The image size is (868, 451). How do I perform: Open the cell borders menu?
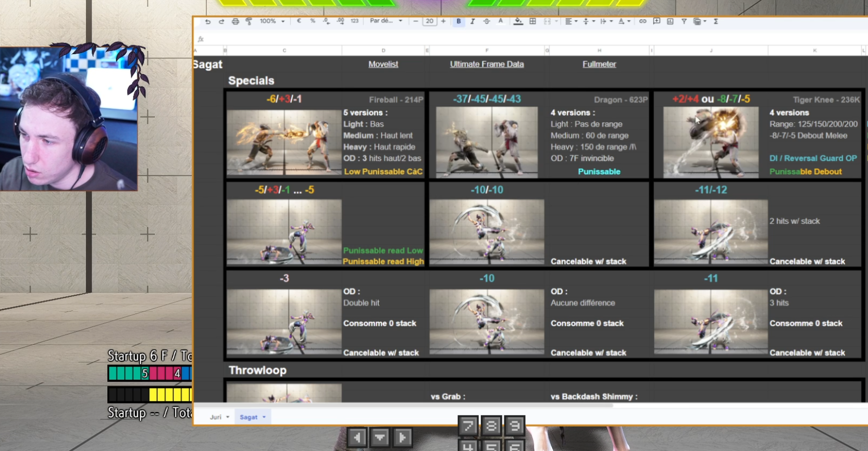[x=532, y=21]
